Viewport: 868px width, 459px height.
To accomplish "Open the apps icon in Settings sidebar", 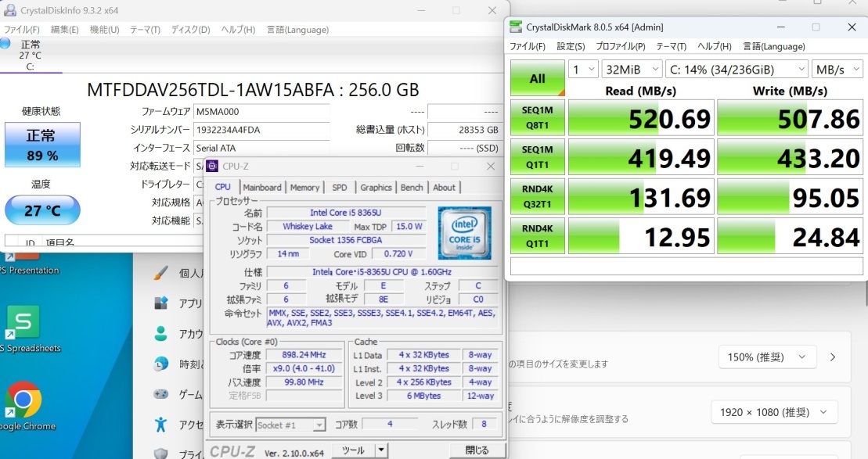I will [x=160, y=303].
